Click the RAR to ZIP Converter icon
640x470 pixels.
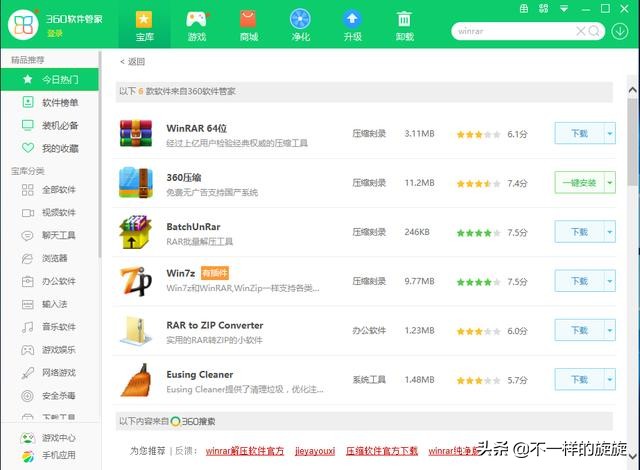tap(136, 330)
